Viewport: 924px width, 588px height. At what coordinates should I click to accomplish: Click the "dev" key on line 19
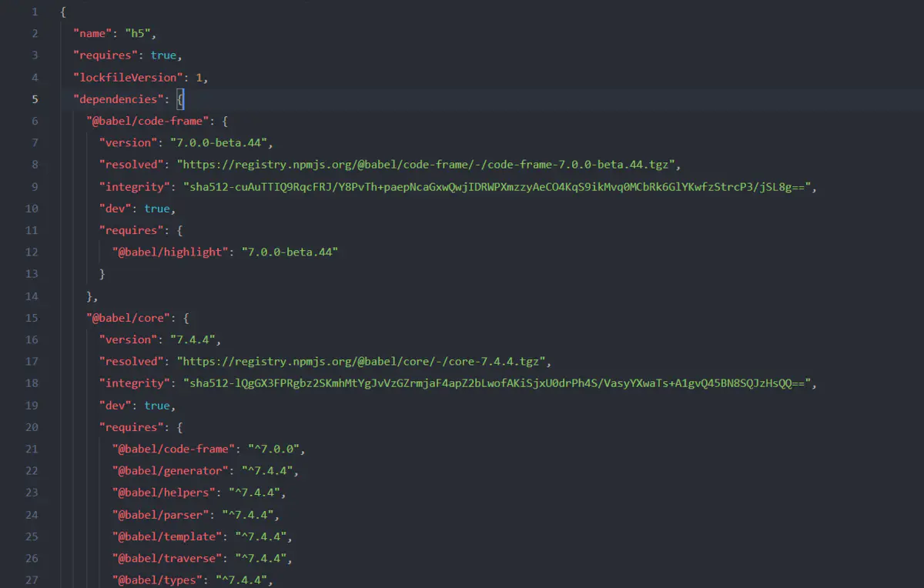click(x=115, y=406)
